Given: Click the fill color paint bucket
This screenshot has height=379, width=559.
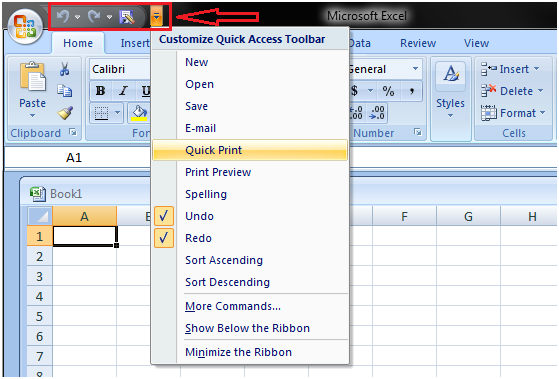Looking at the screenshot, I should 139,113.
